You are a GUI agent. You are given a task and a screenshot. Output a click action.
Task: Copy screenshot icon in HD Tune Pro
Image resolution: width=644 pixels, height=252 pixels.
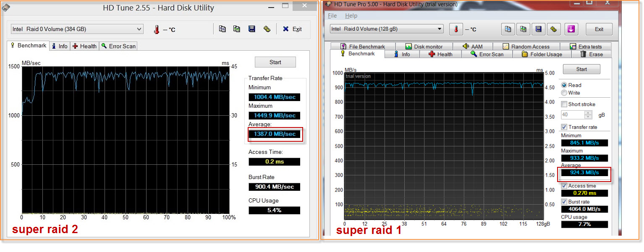click(523, 29)
